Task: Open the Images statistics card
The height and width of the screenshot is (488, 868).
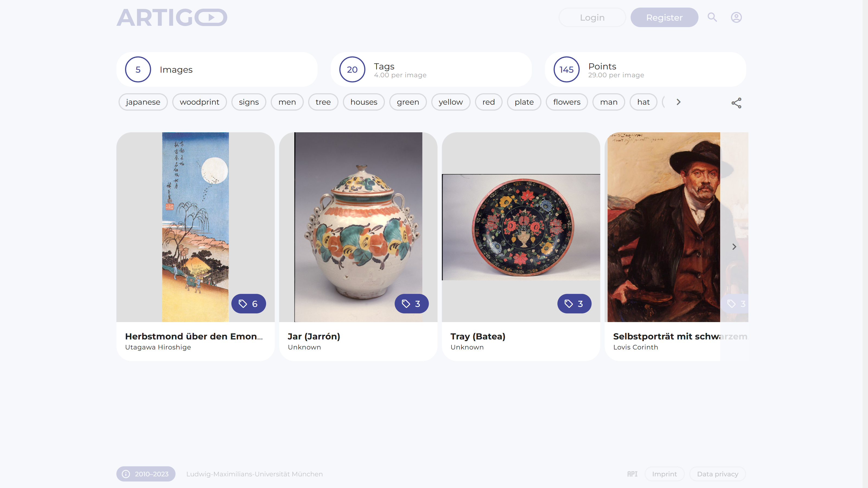Action: (217, 69)
